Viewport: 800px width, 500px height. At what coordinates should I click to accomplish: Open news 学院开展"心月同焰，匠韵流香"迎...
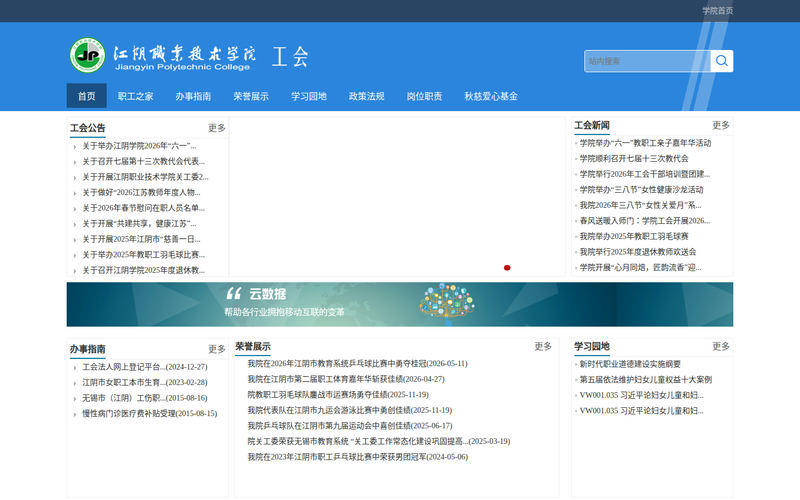tap(640, 267)
